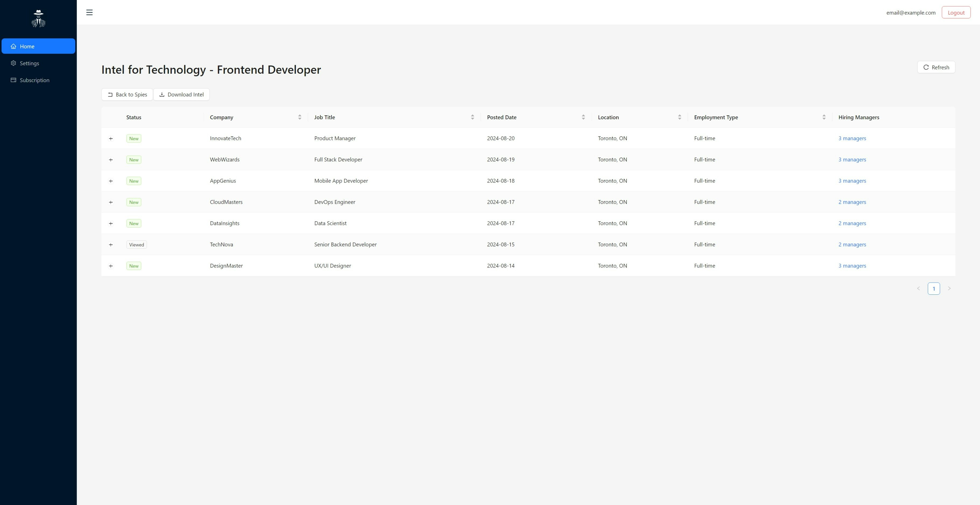This screenshot has height=505, width=980.
Task: Sort table by Company column
Action: tap(256, 117)
